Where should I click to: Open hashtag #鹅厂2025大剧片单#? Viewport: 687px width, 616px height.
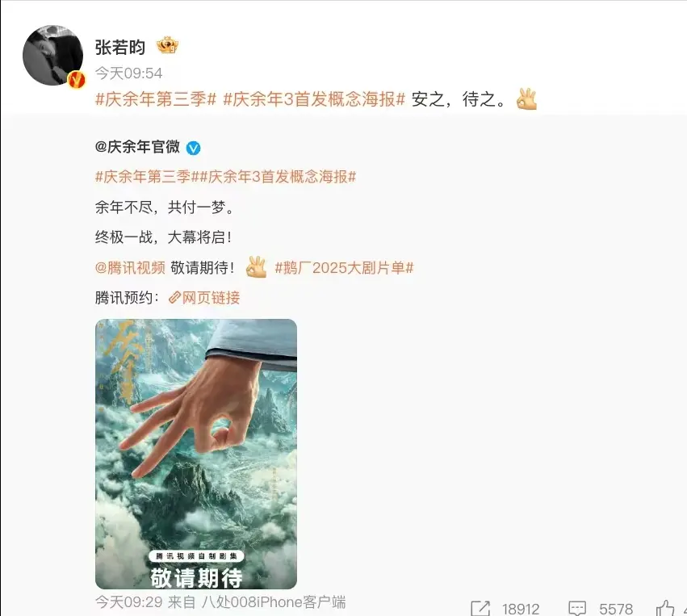tap(345, 267)
